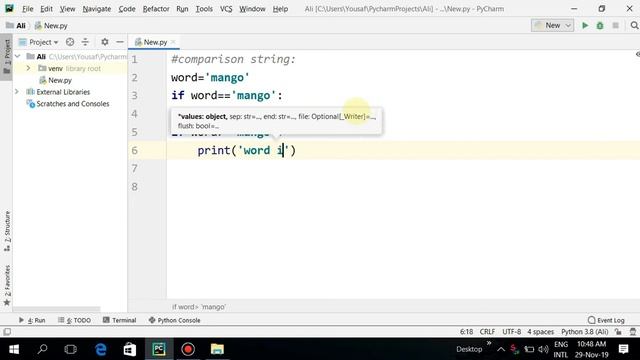Open Project panel settings gear
Screen dimensions: 640x360
[105, 42]
